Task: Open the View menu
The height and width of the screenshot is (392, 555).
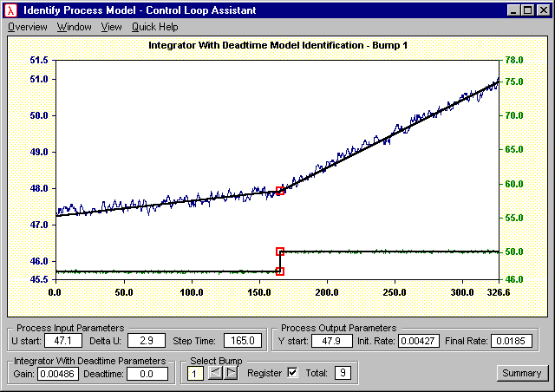Action: click(112, 27)
